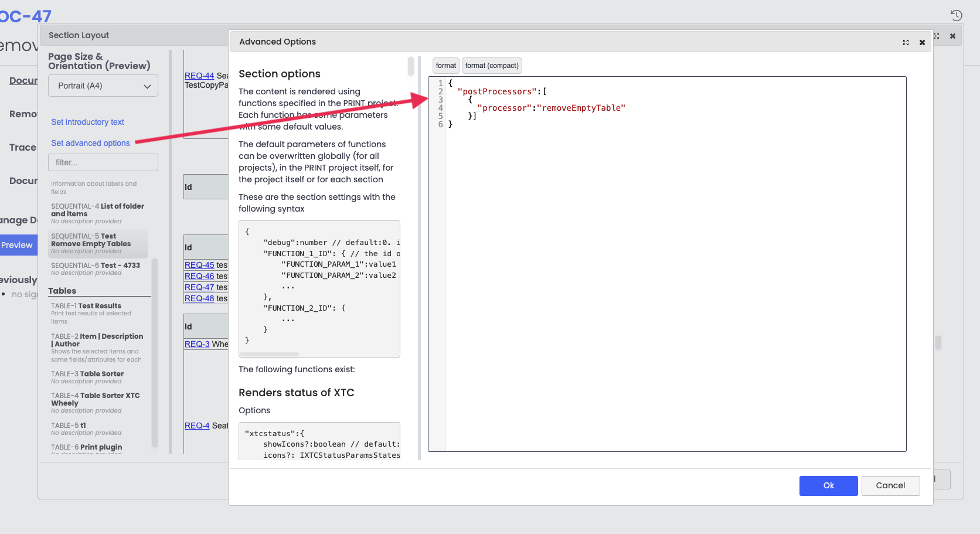Open the REQ-48 link in preview

pyautogui.click(x=199, y=298)
